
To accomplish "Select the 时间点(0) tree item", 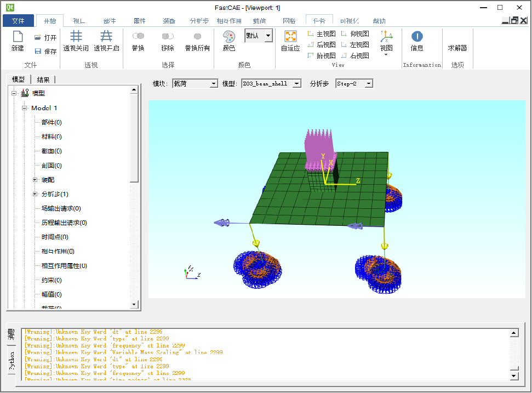I will pyautogui.click(x=55, y=237).
